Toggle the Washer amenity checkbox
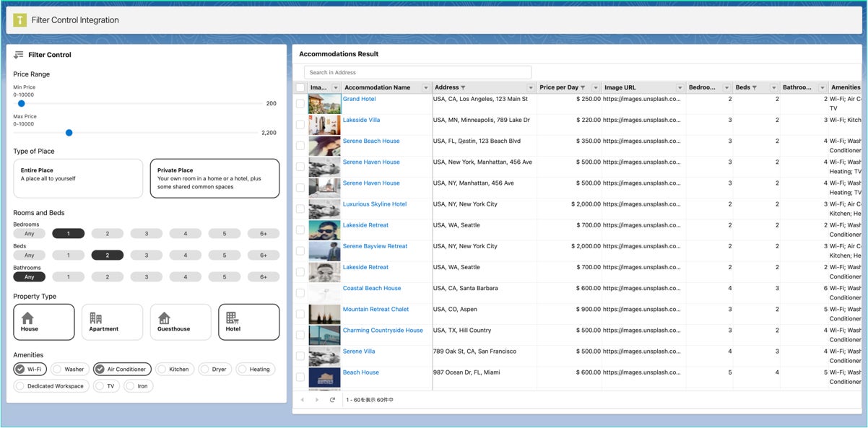The image size is (868, 428). click(x=57, y=369)
